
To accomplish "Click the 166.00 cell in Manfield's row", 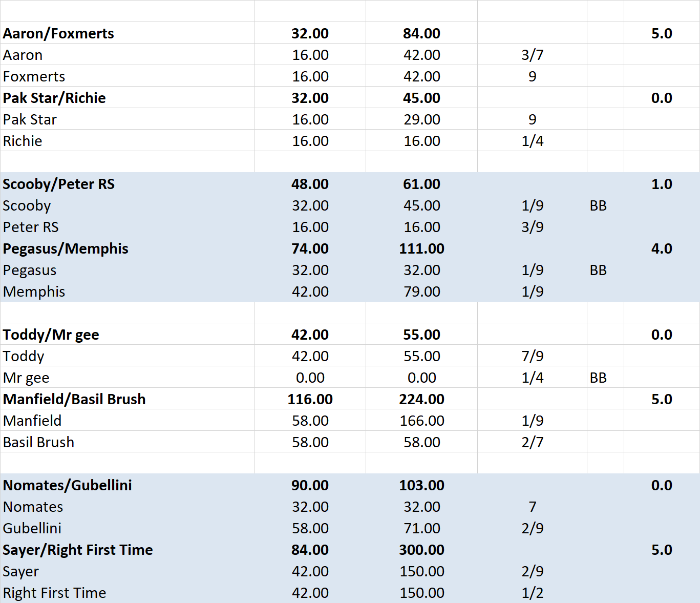I will tap(421, 421).
